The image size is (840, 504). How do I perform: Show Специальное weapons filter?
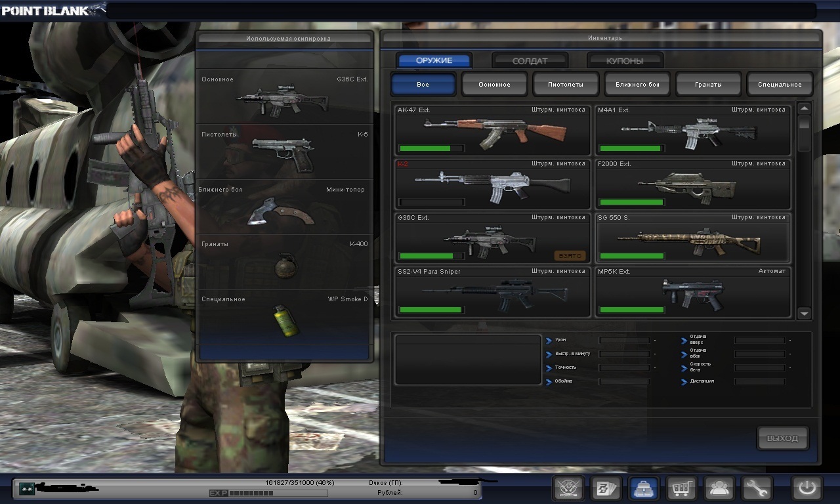pos(780,85)
